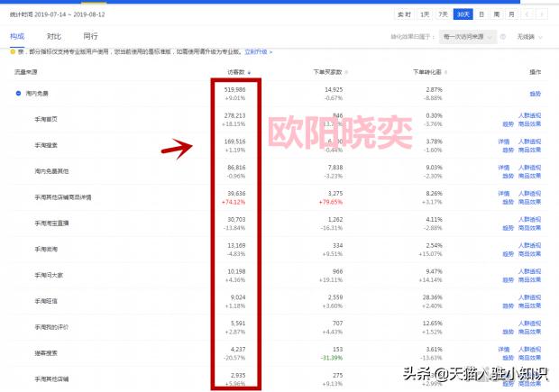Image resolution: width=559 pixels, height=392 pixels.
Task: Click the 14,925 buyers value
Action: pos(334,90)
